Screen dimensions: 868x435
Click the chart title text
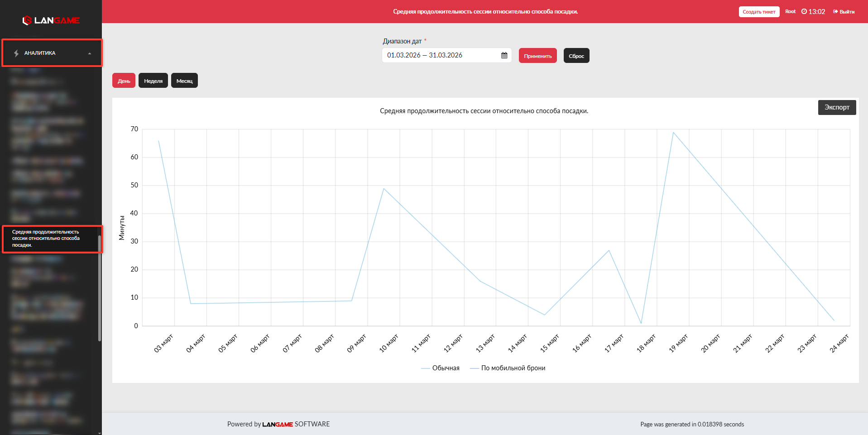(484, 111)
